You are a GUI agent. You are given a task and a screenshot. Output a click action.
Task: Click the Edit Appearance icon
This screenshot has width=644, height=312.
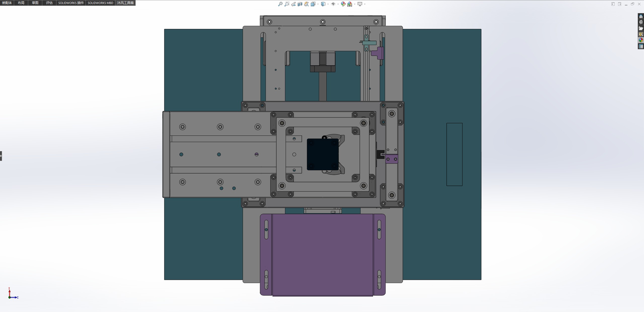tap(343, 4)
